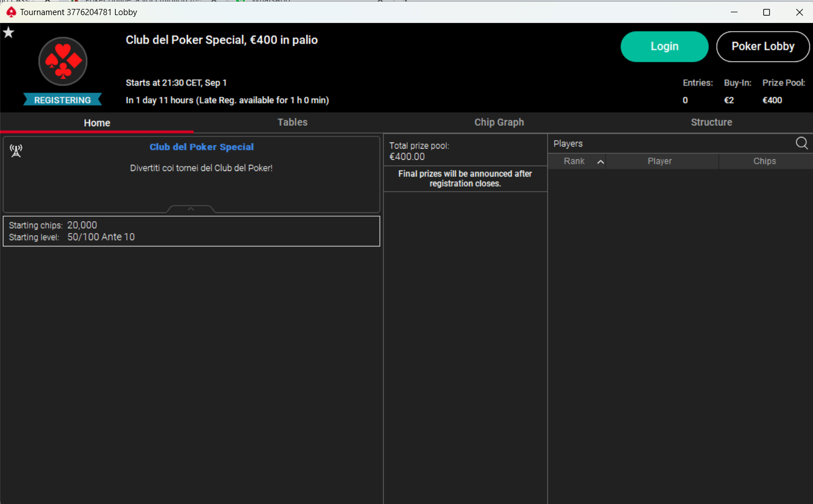The image size is (813, 504).
Task: Switch to the Home tab
Action: pos(97,123)
